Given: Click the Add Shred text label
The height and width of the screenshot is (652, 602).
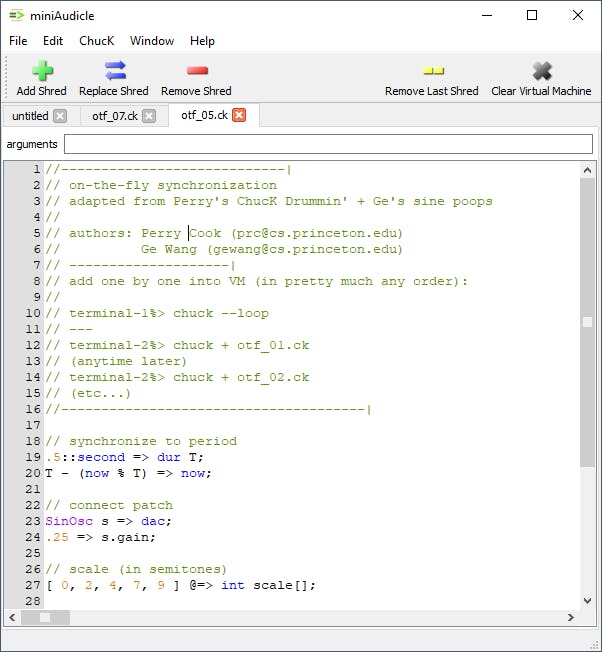Looking at the screenshot, I should (42, 91).
